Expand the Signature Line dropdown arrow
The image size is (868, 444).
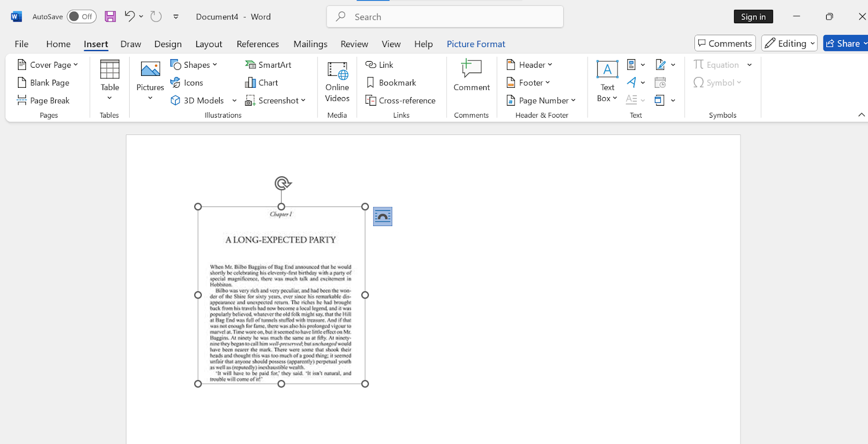tap(673, 65)
